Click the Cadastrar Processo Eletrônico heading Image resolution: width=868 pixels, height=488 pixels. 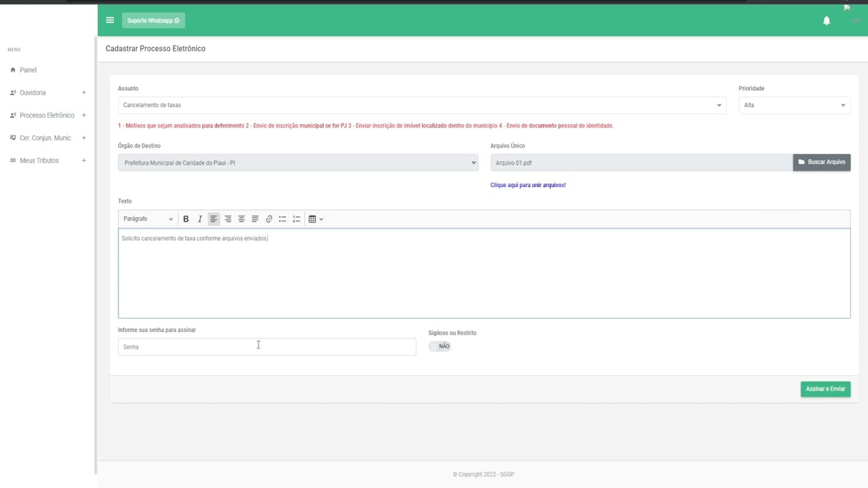(x=155, y=49)
